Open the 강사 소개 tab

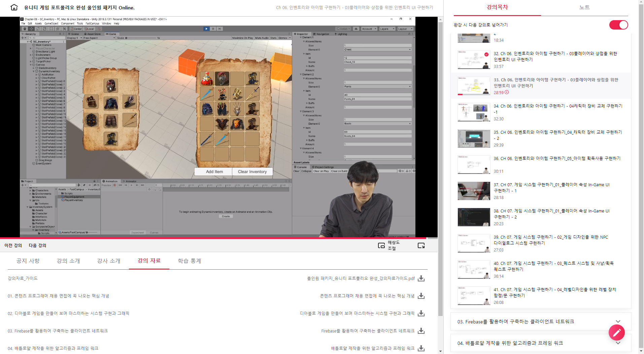[109, 261]
